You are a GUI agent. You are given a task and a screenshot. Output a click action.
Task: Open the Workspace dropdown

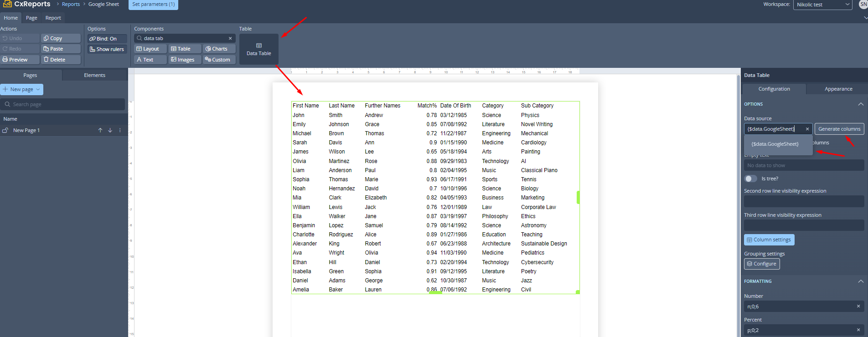(x=823, y=5)
